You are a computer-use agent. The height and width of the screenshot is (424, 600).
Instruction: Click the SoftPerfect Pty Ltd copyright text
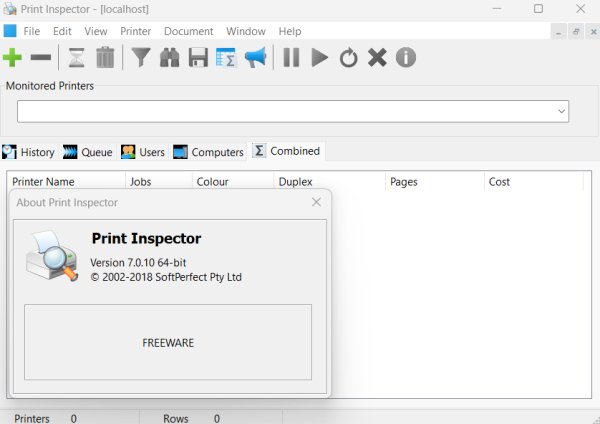166,277
